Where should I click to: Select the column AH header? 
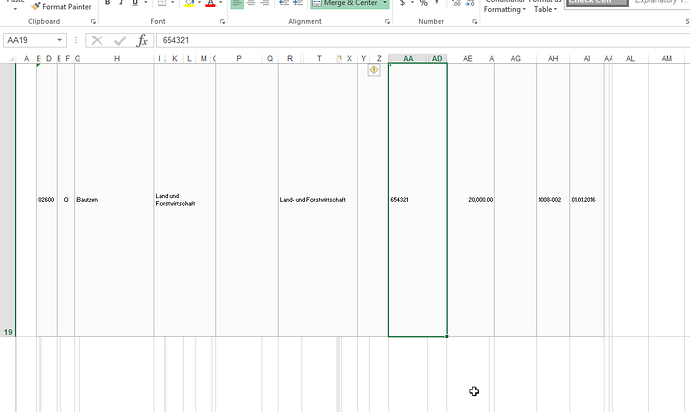553,58
